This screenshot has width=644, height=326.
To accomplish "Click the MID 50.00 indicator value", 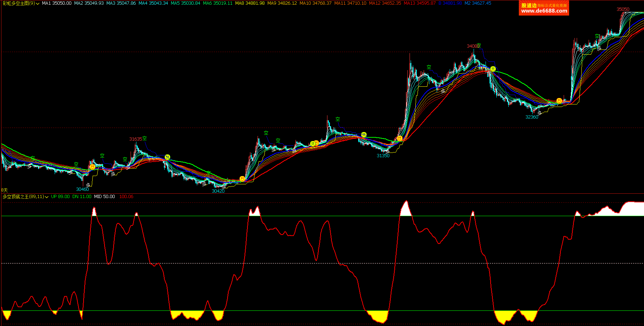I will coord(104,197).
